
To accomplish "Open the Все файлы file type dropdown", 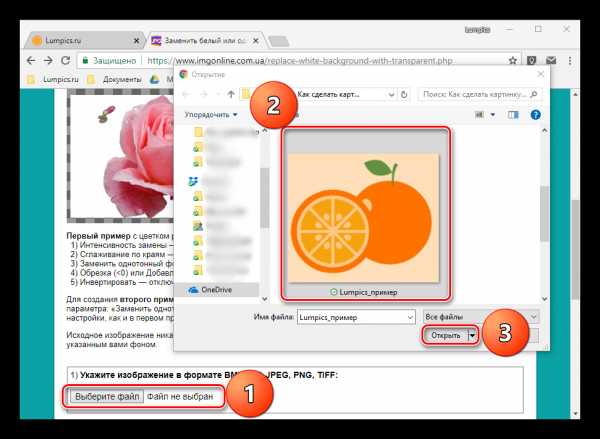I will [480, 316].
